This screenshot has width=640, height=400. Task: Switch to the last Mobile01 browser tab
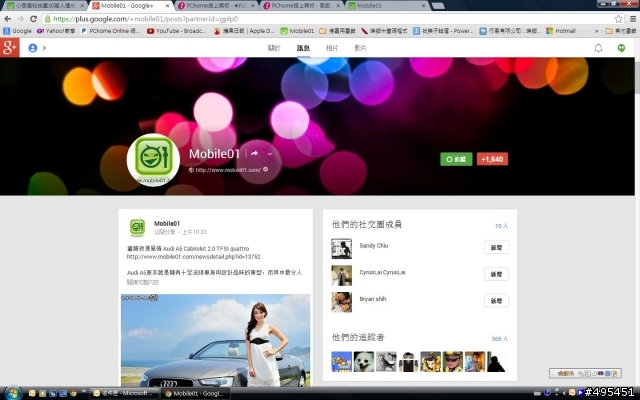tap(386, 6)
